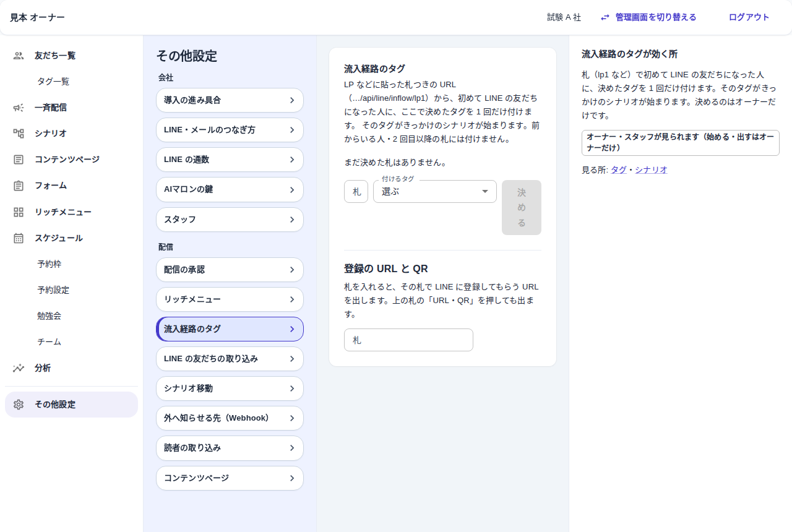Open LINE の通数 settings row
Viewport: 792px width, 532px height.
230,160
